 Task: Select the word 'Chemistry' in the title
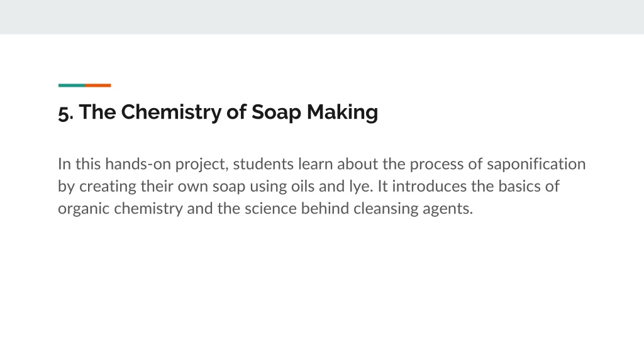[x=171, y=112]
